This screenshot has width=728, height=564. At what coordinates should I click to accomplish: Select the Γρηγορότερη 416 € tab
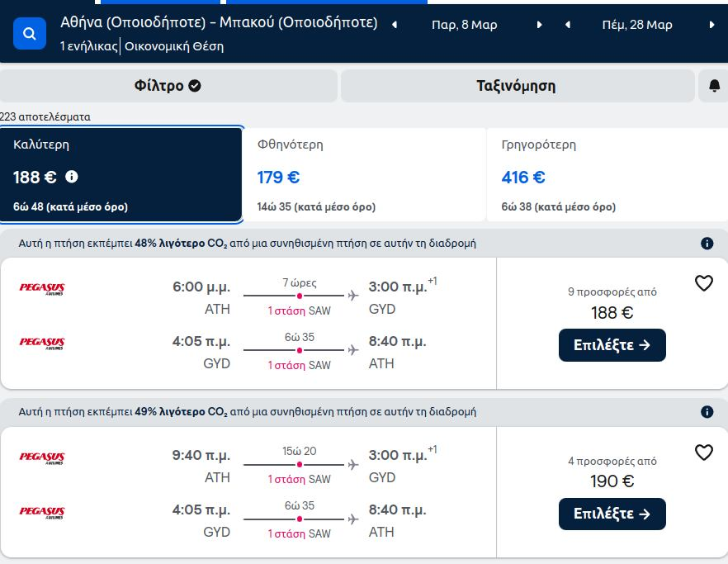click(x=607, y=175)
